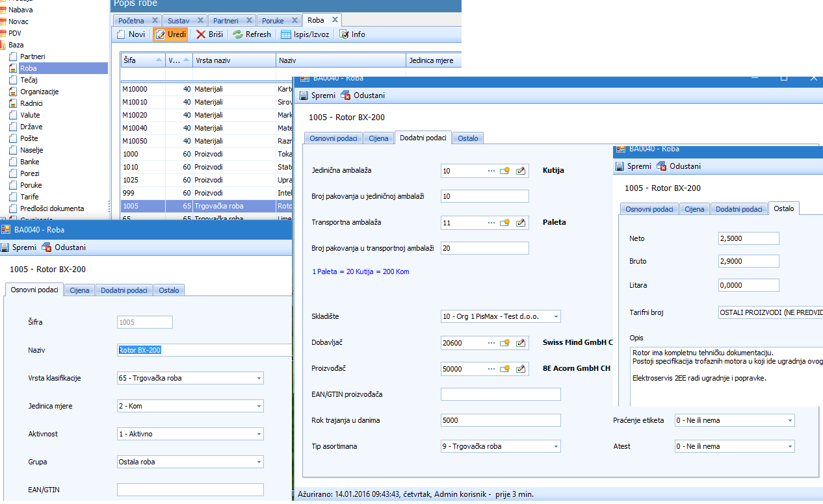The image size is (823, 504).
Task: Close the Sustav tab
Action: [x=200, y=21]
